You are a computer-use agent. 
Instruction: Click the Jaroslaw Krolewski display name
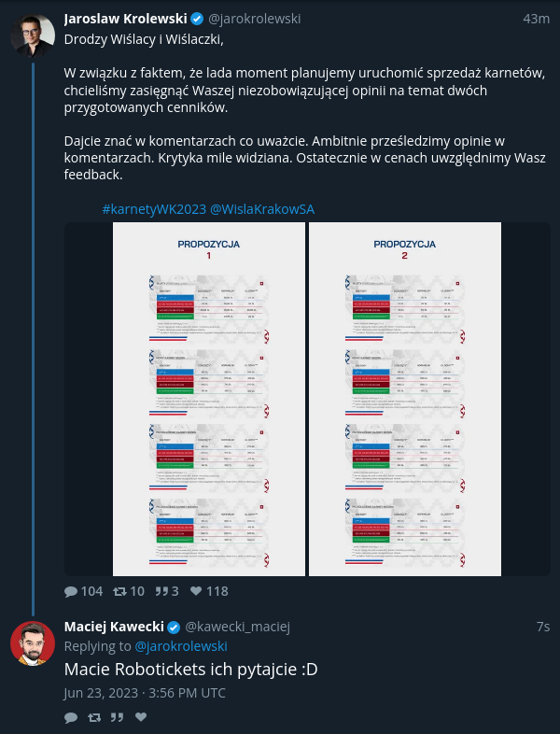[126, 19]
